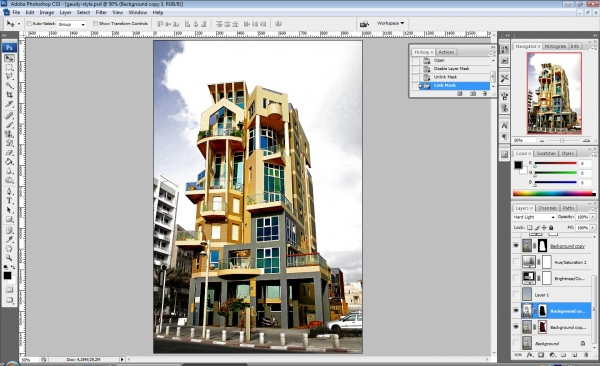Select the Path Selection tool
Image resolution: width=600 pixels, height=366 pixels.
point(9,210)
